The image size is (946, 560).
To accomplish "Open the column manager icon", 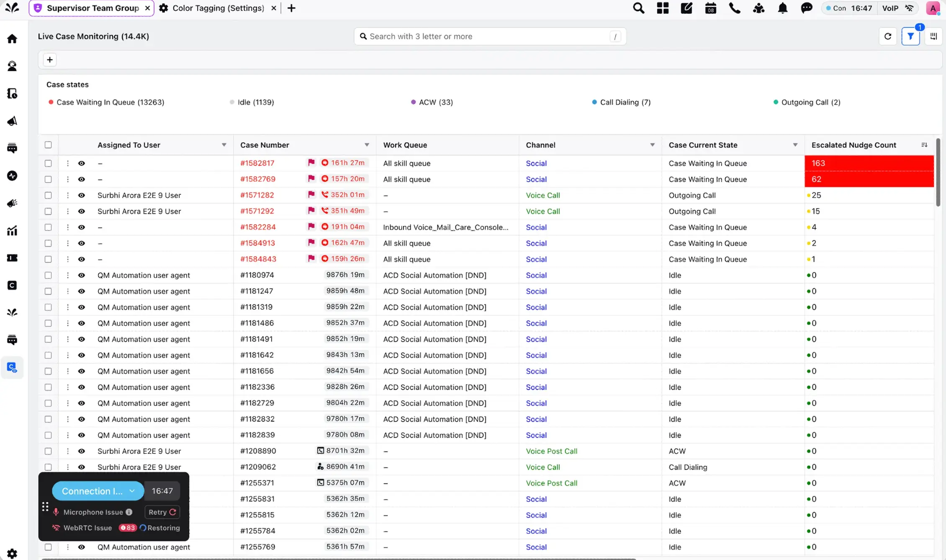I will (x=933, y=36).
